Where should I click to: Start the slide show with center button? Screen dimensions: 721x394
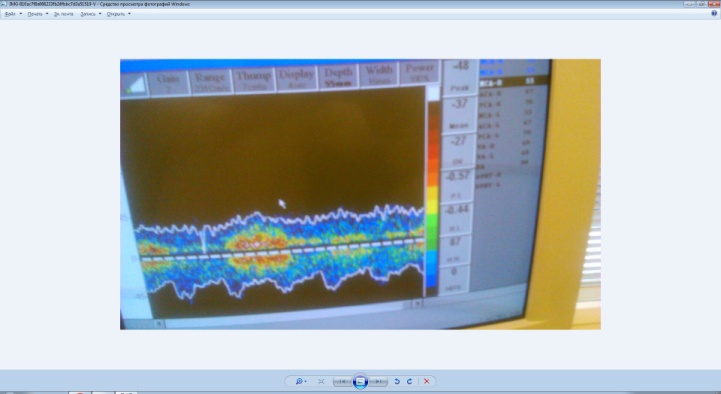tap(360, 381)
